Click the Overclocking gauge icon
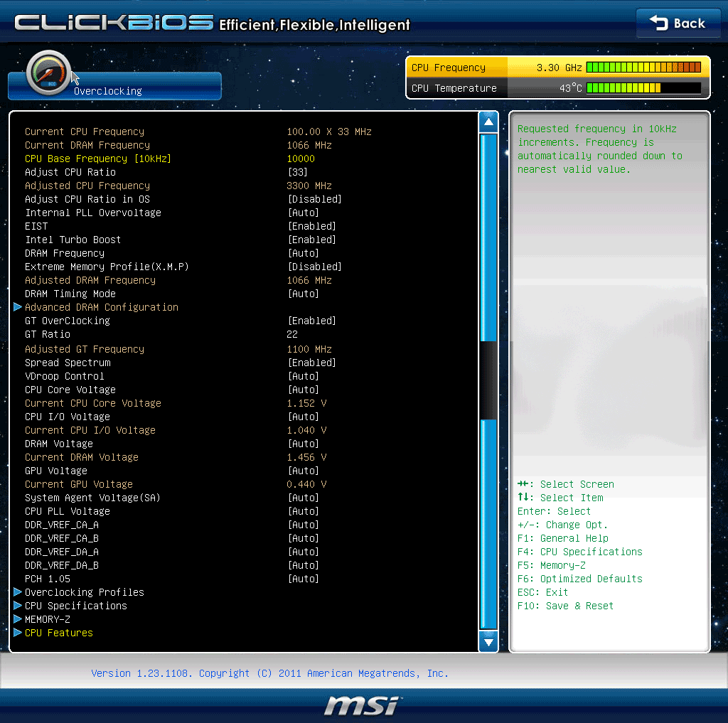Viewport: 728px width, 723px height. [48, 73]
